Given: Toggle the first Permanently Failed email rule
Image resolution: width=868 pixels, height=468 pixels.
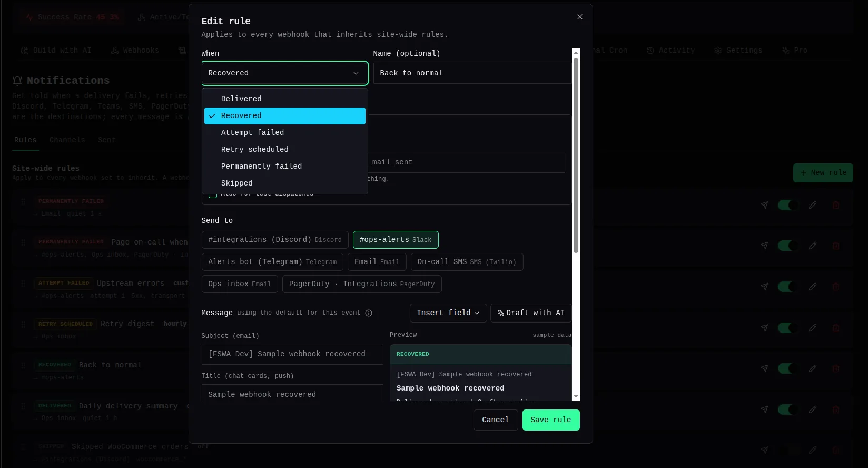Looking at the screenshot, I should 788,205.
